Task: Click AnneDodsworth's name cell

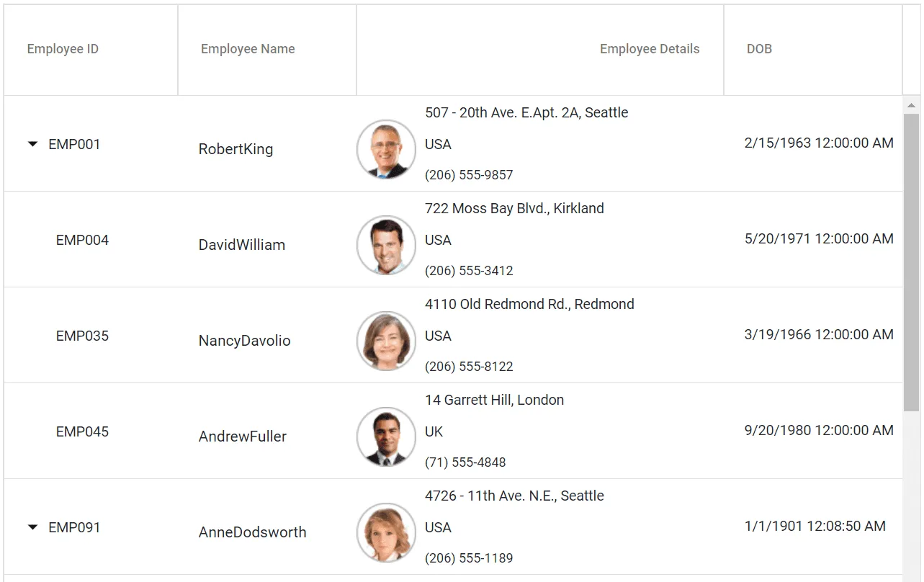Action: (253, 532)
